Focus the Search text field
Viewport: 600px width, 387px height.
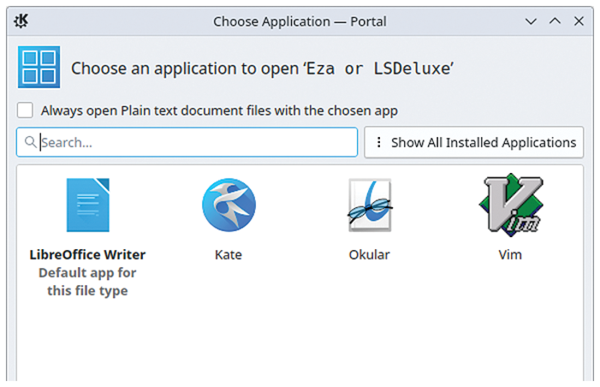[187, 142]
